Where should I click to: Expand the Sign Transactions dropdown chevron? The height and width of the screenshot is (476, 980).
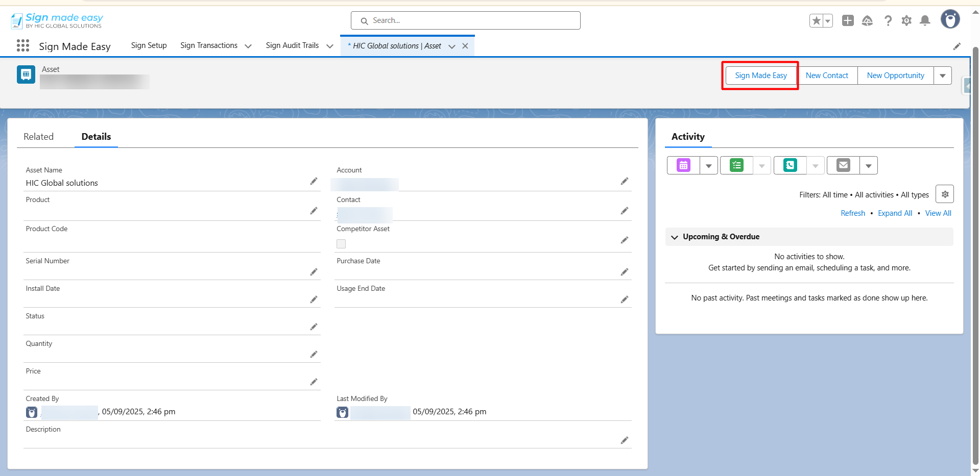[x=248, y=46]
